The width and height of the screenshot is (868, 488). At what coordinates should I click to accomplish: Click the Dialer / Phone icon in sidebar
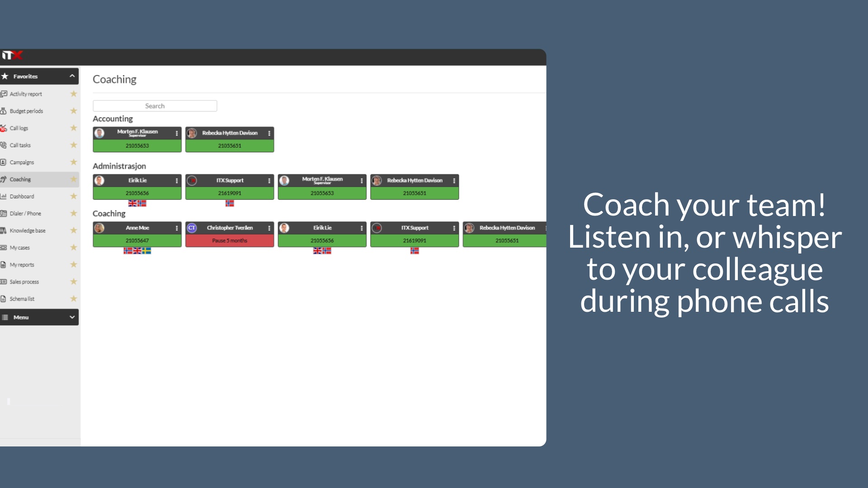[x=5, y=213]
